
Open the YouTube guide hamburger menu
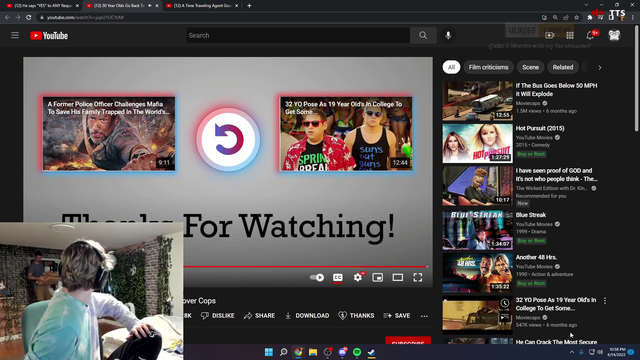pyautogui.click(x=15, y=36)
